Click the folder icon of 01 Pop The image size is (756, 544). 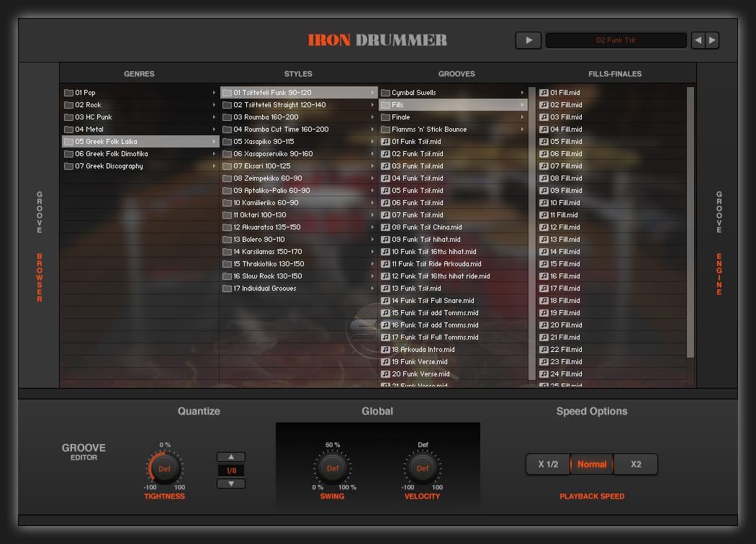[69, 93]
